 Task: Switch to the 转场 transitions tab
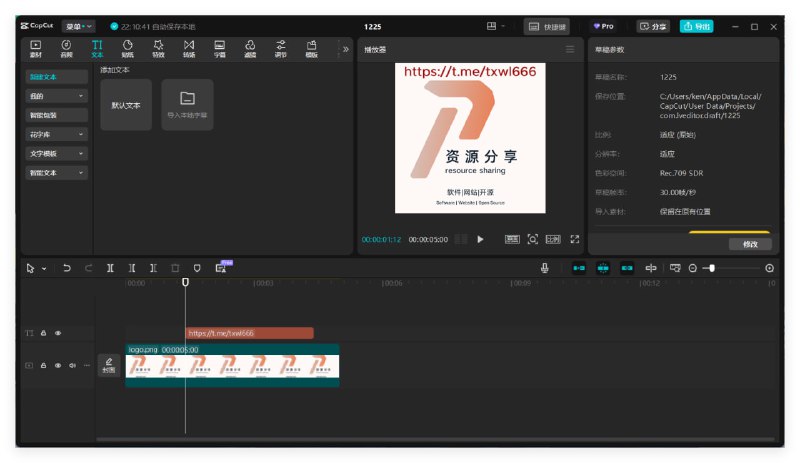pyautogui.click(x=189, y=48)
